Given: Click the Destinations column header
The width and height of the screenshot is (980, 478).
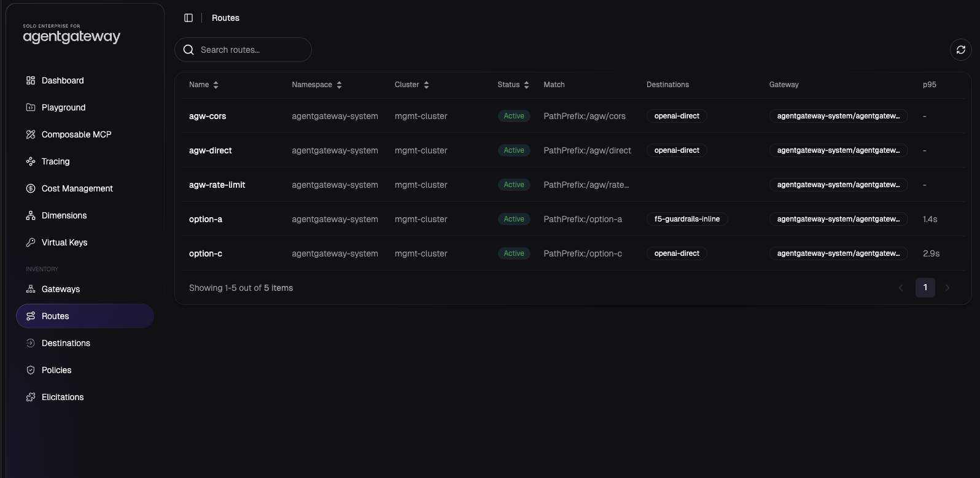Looking at the screenshot, I should click(667, 85).
